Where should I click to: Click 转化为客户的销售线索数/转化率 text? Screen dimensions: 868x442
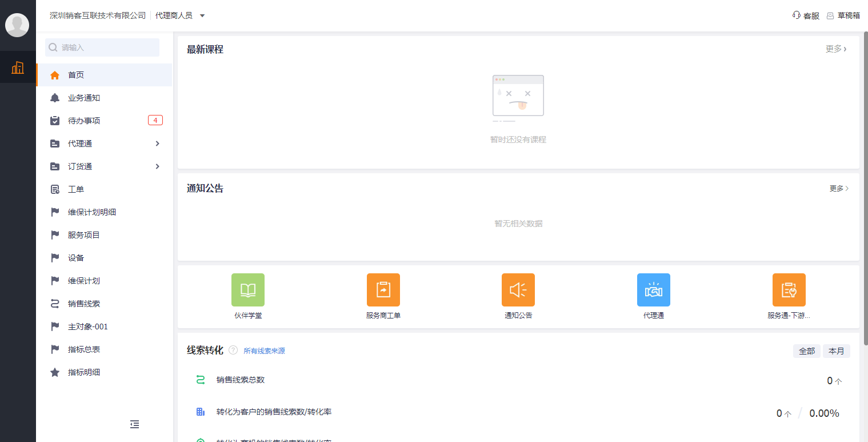click(x=274, y=412)
